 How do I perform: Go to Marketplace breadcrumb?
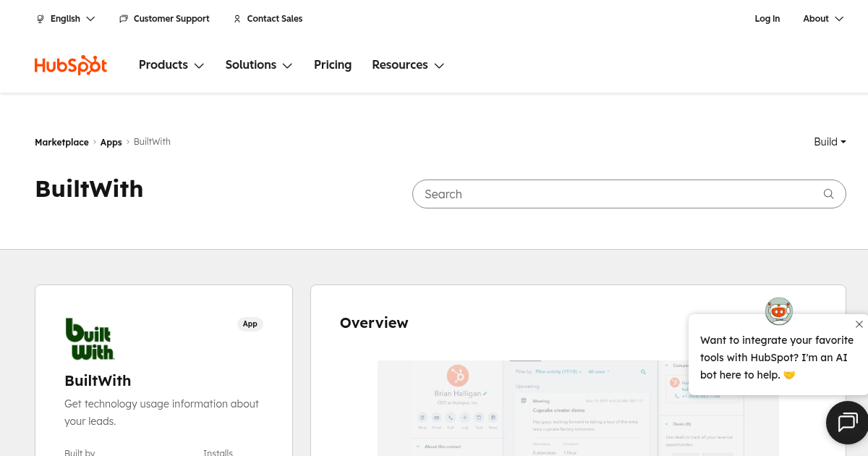(61, 143)
